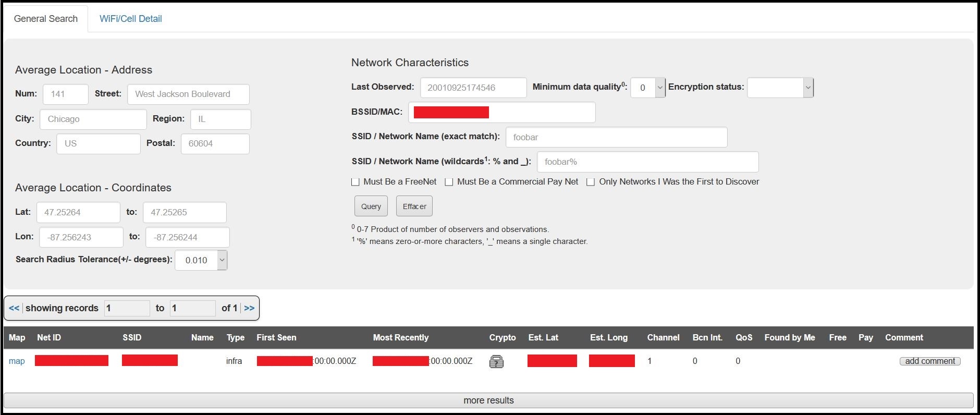Click the SSID exact match field
Image resolution: width=980 pixels, height=415 pixels.
tap(616, 137)
